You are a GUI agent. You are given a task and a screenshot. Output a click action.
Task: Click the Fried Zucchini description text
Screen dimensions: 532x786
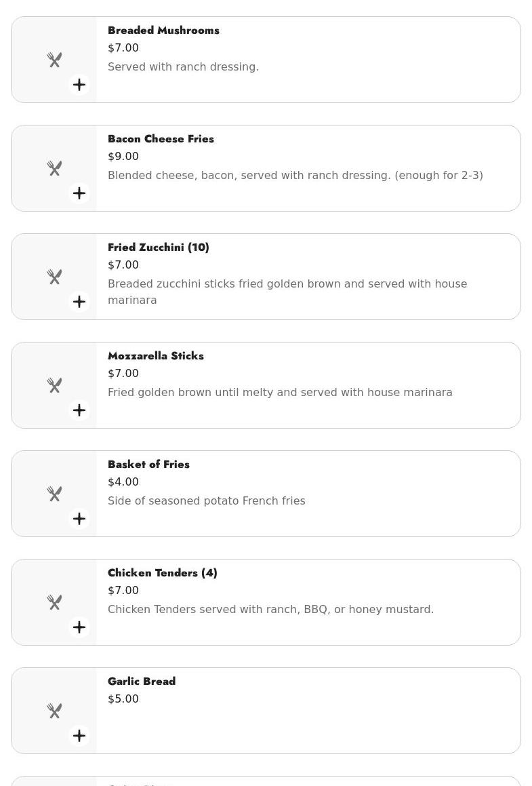pos(287,292)
